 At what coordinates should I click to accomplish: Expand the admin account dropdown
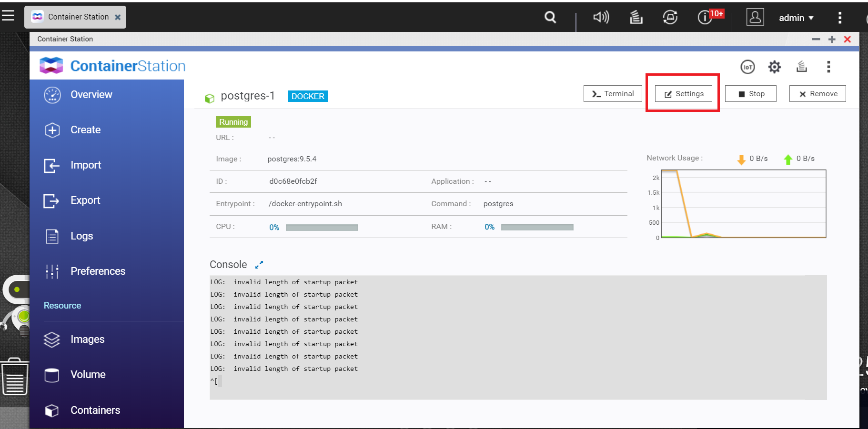[797, 18]
